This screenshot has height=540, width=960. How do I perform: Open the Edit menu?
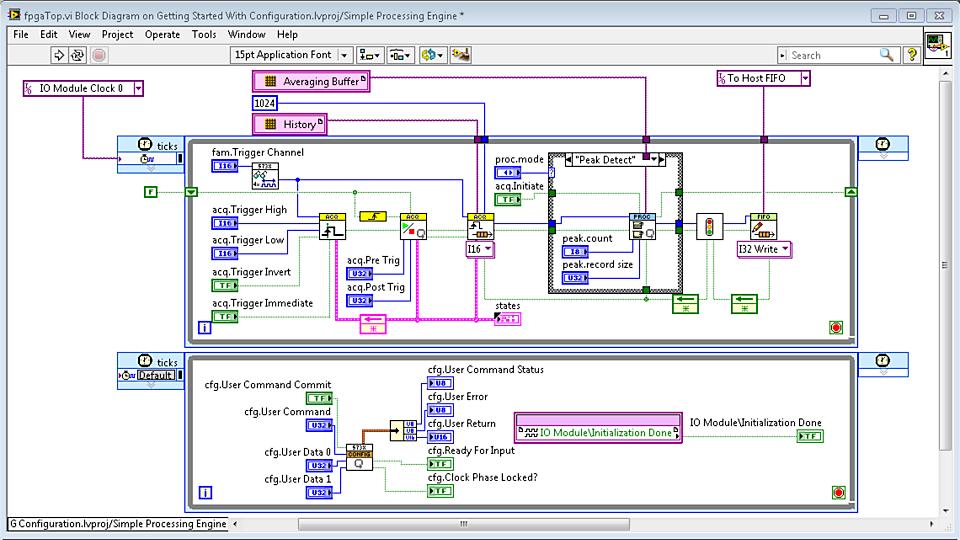[x=48, y=34]
